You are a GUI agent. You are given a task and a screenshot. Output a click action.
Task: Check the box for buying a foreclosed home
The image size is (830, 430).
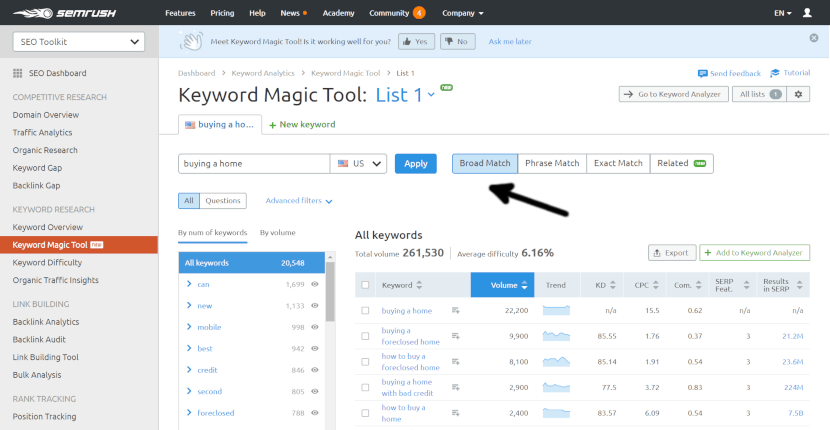[365, 336]
